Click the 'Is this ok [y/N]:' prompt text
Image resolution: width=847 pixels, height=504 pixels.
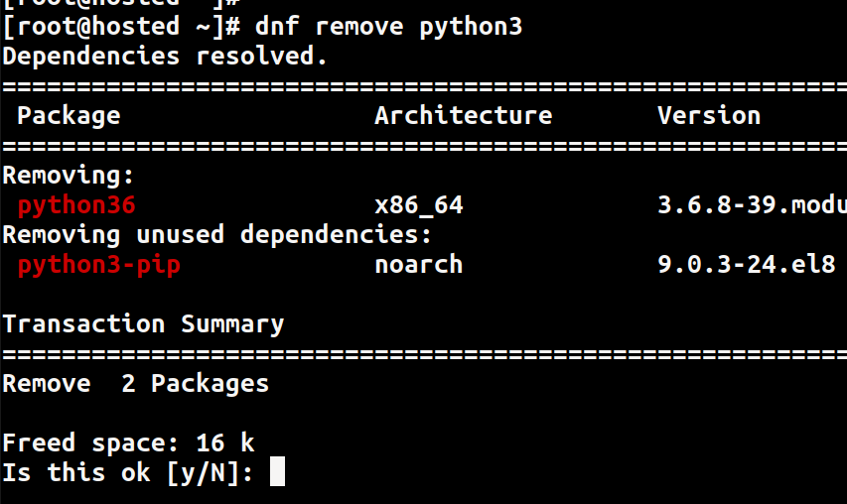click(128, 472)
